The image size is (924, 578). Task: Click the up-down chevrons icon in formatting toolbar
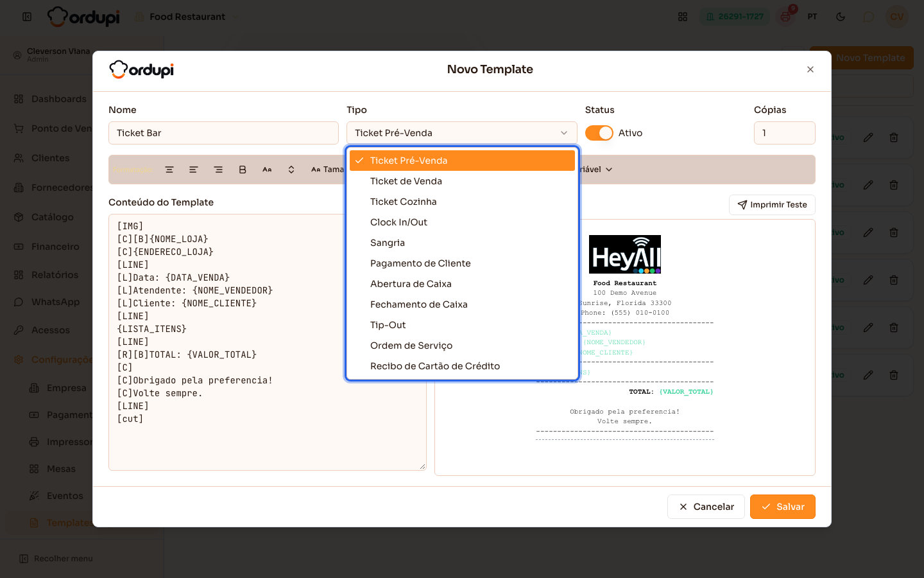pyautogui.click(x=291, y=170)
